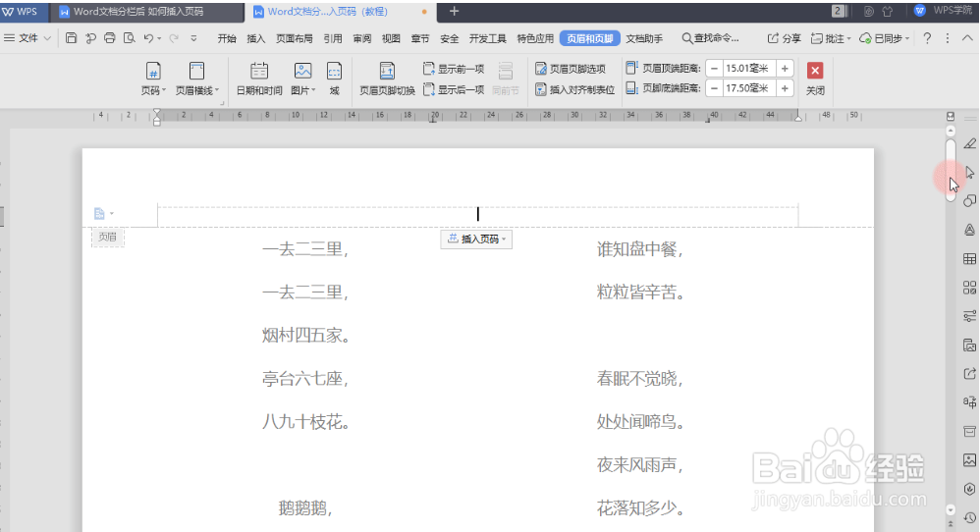The image size is (980, 532).
Task: Click the 17.50毫米 footer distance field
Action: [x=749, y=88]
